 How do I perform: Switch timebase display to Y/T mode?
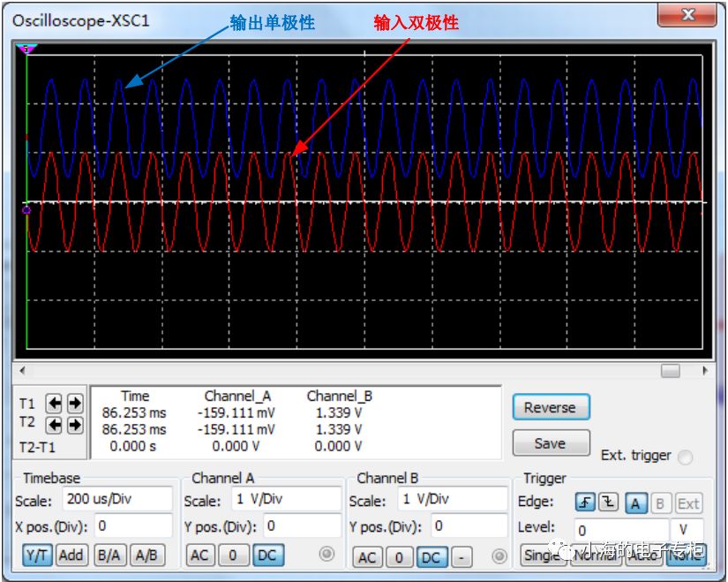point(36,555)
